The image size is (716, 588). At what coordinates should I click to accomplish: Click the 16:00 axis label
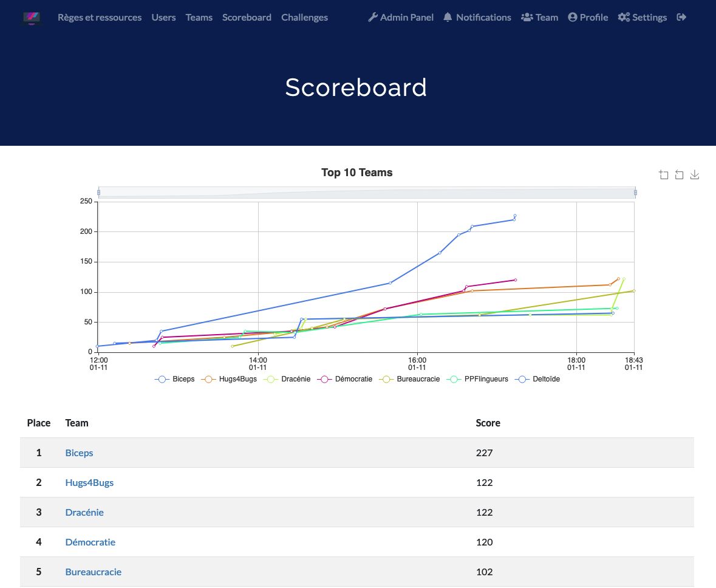click(417, 364)
